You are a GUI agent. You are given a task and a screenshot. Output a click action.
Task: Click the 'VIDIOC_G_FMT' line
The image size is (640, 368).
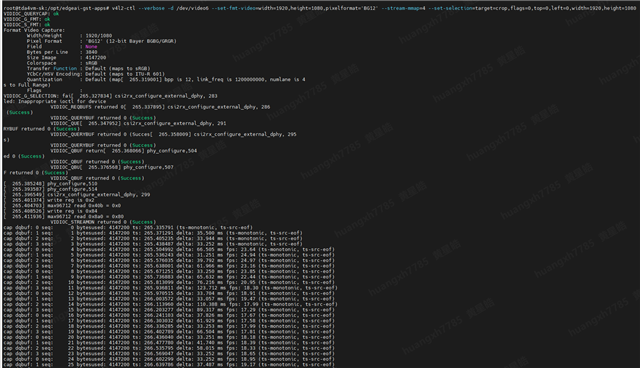[x=27, y=19]
